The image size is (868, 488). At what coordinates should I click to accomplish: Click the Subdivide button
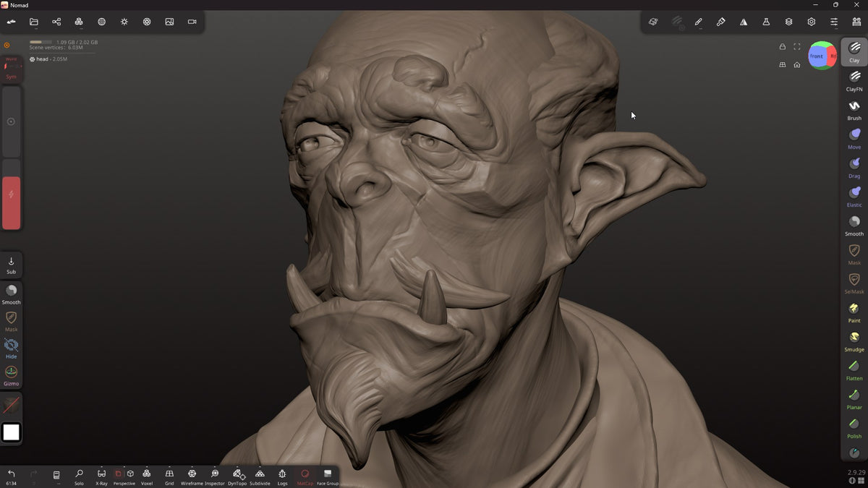(260, 476)
